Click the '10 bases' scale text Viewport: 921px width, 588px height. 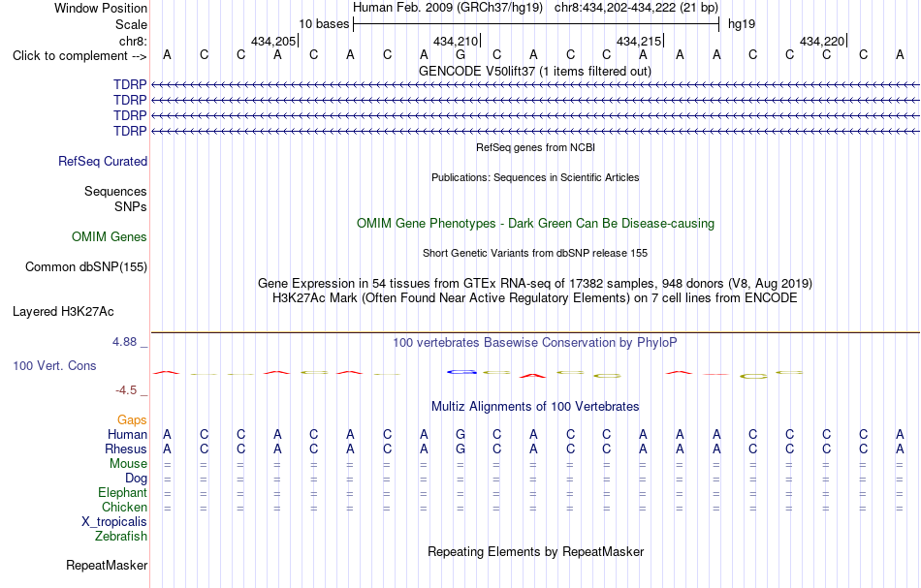pos(324,24)
